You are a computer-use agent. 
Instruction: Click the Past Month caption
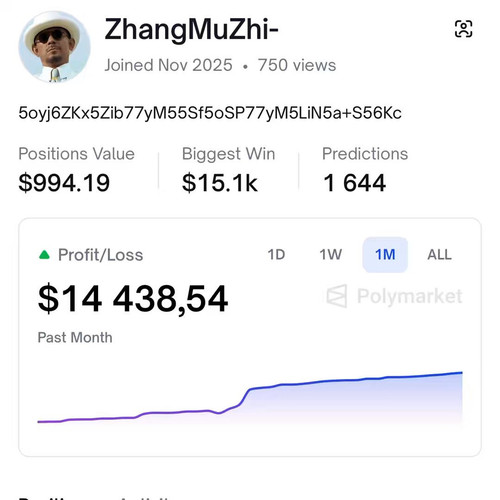click(x=75, y=337)
